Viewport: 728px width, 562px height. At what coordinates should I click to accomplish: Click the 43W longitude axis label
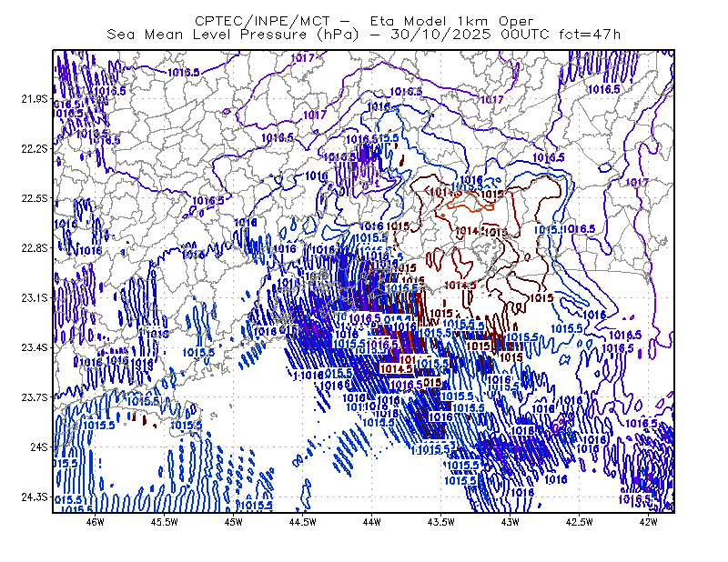[x=511, y=522]
